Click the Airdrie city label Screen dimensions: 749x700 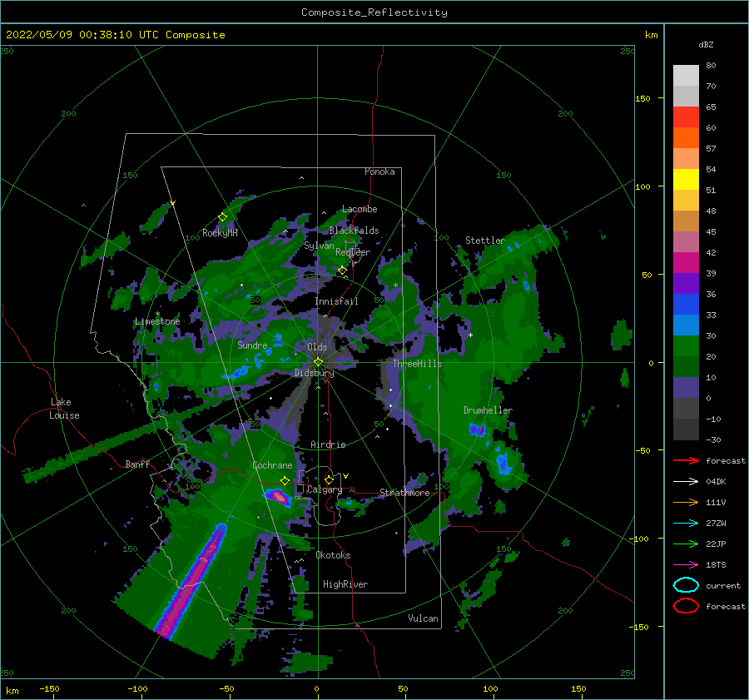click(x=328, y=444)
